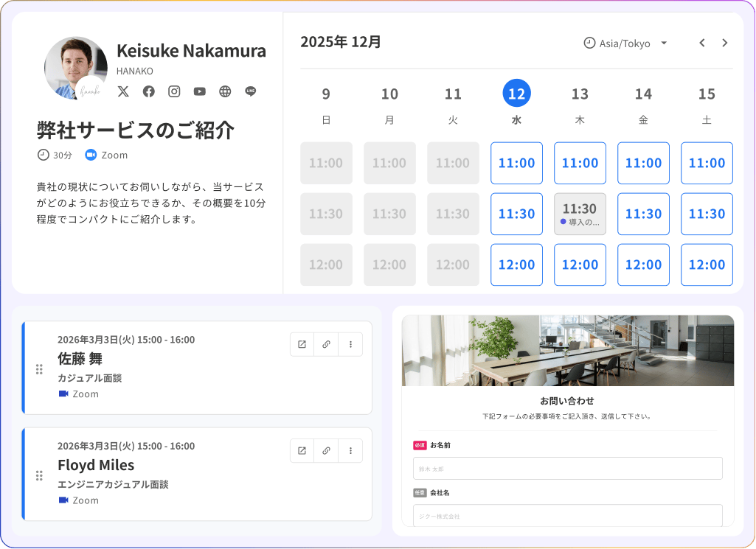Viewport: 756px width, 549px height.
Task: Open external link on 佐藤 舞 appointment
Action: pos(302,344)
